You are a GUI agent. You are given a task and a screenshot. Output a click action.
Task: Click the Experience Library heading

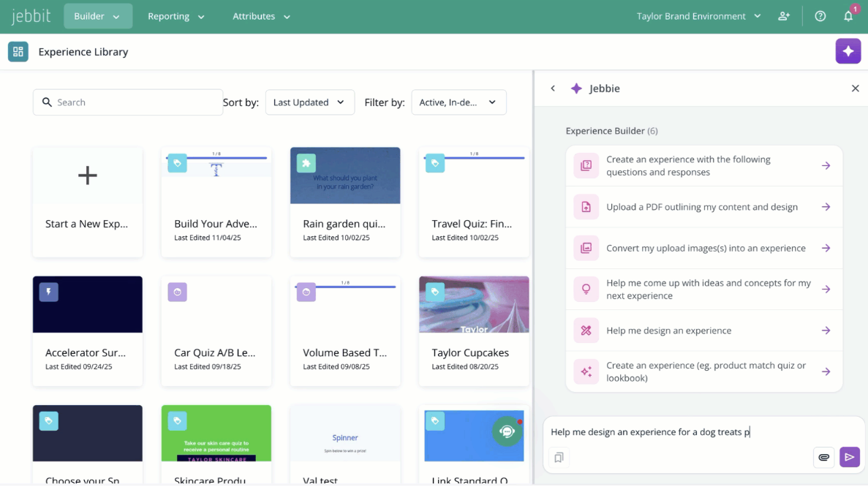83,51
